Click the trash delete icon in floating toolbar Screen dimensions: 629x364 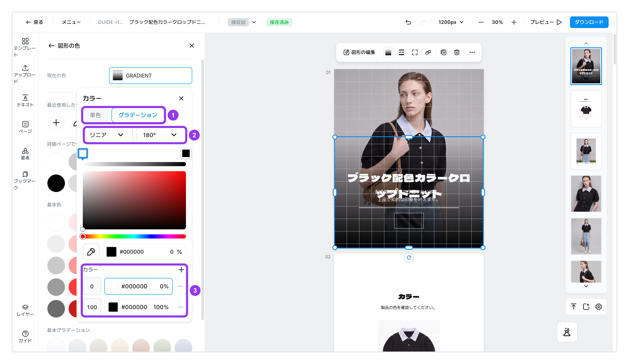[457, 52]
